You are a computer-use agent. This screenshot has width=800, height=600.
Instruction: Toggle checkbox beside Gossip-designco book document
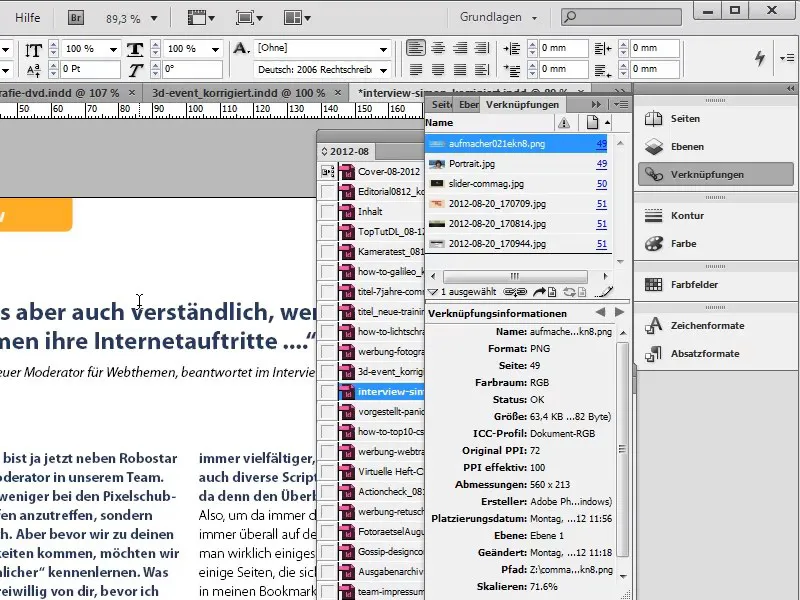coord(327,552)
